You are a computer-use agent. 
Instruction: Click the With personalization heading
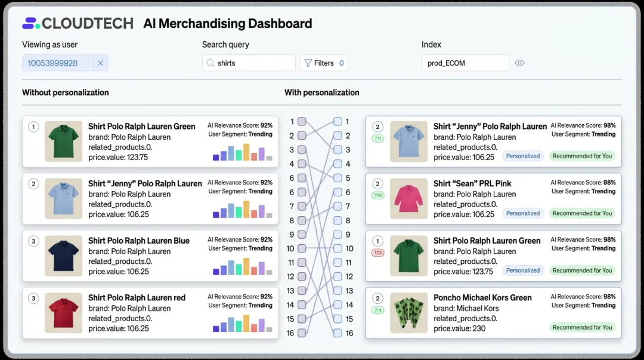click(322, 93)
